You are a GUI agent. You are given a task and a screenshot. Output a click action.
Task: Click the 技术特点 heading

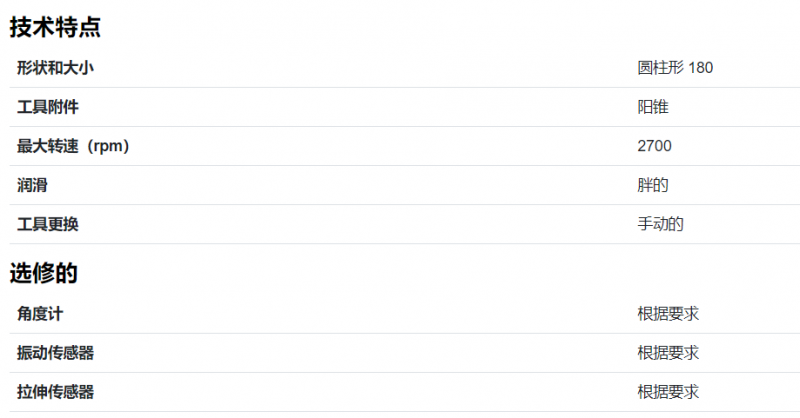[x=55, y=27]
